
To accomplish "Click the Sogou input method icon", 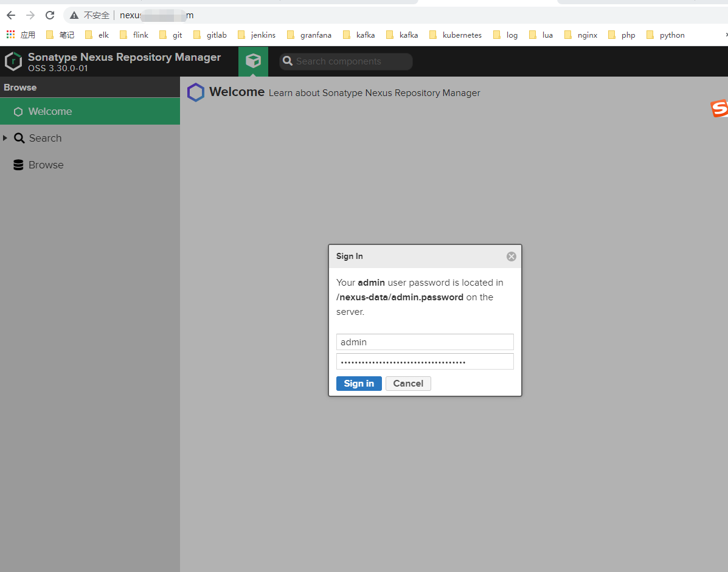I will [719, 109].
